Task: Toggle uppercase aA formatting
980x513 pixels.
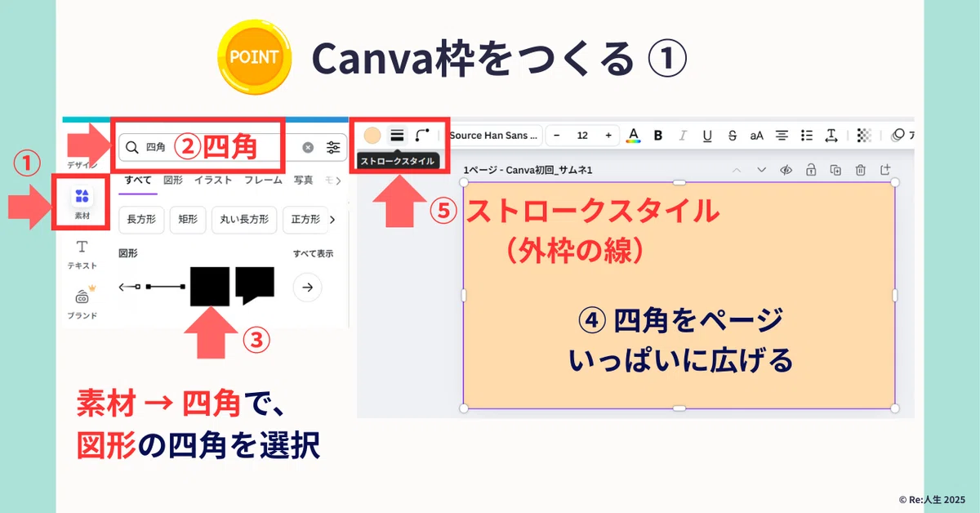Action: pyautogui.click(x=757, y=136)
